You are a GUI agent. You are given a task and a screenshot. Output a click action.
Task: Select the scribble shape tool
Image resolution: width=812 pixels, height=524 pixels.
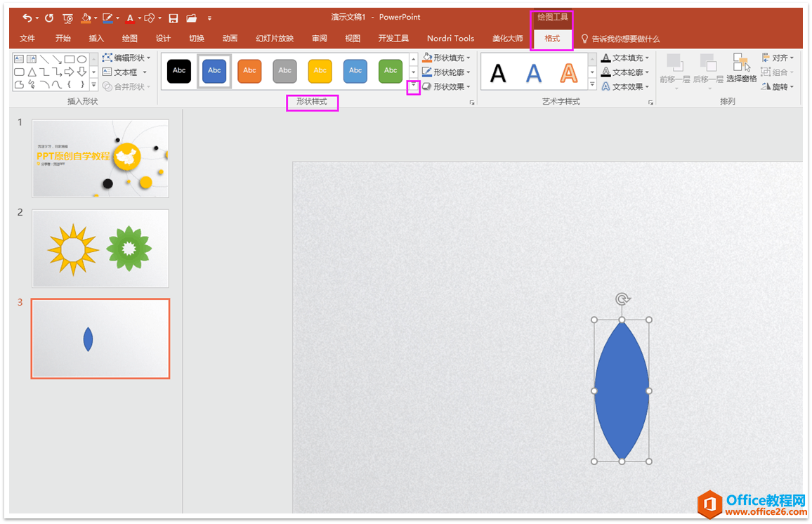click(x=32, y=84)
